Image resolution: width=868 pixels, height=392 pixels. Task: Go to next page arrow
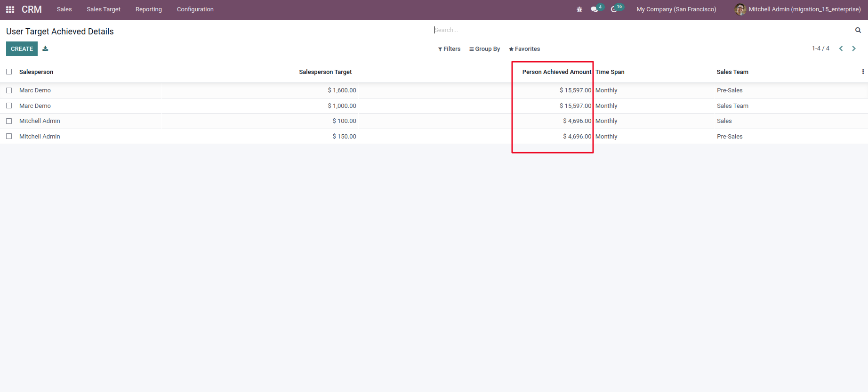pyautogui.click(x=853, y=49)
